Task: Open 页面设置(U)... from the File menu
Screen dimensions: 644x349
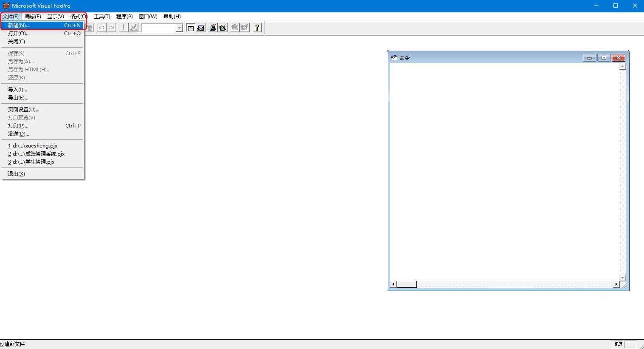Action: (42, 110)
